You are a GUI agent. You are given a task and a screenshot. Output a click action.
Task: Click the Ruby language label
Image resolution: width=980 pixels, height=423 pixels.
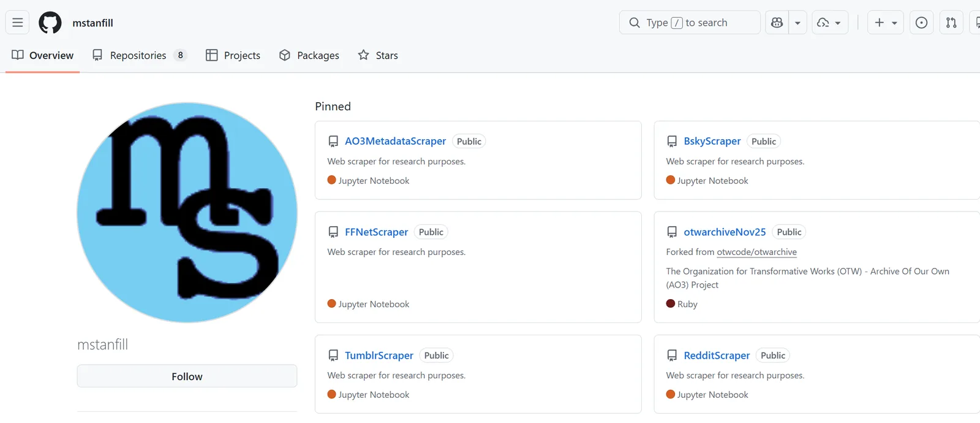tap(687, 304)
